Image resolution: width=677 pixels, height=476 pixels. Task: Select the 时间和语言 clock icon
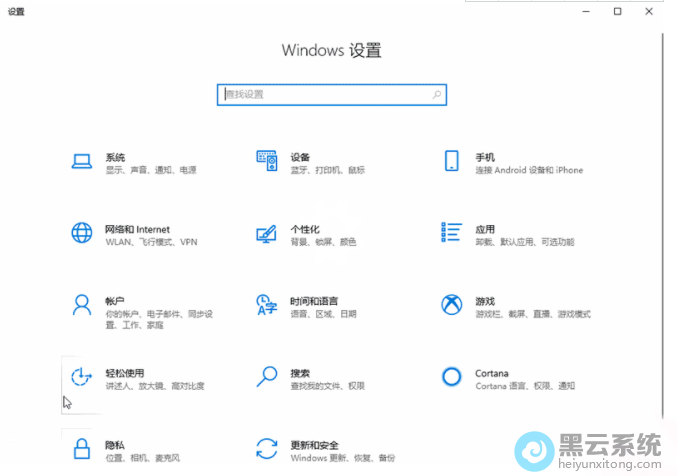pyautogui.click(x=266, y=305)
